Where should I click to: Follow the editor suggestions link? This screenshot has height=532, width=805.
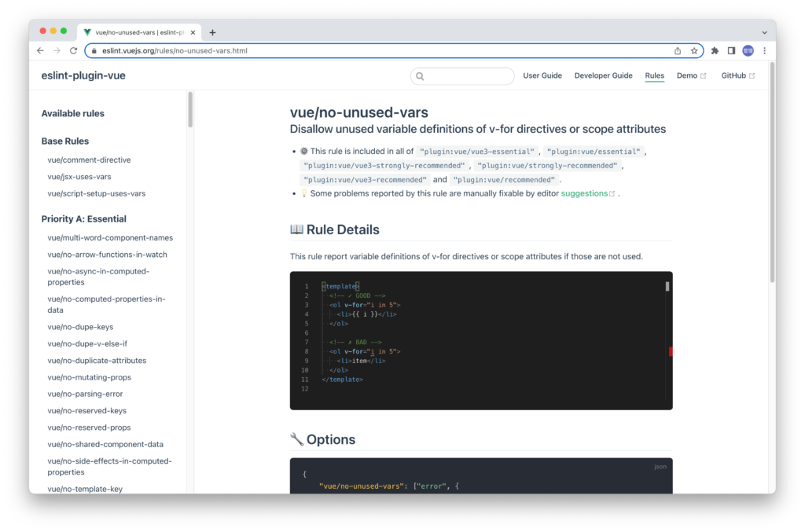pos(586,193)
